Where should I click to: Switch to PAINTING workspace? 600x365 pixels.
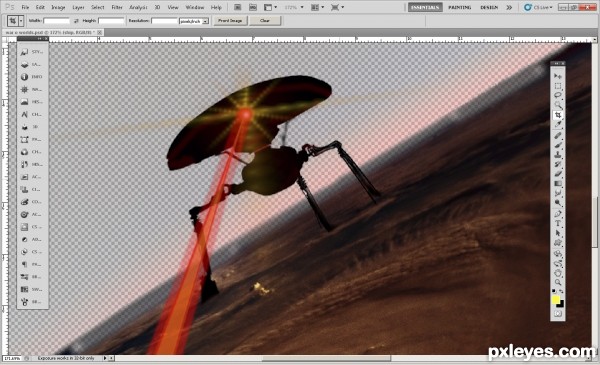[x=460, y=7]
